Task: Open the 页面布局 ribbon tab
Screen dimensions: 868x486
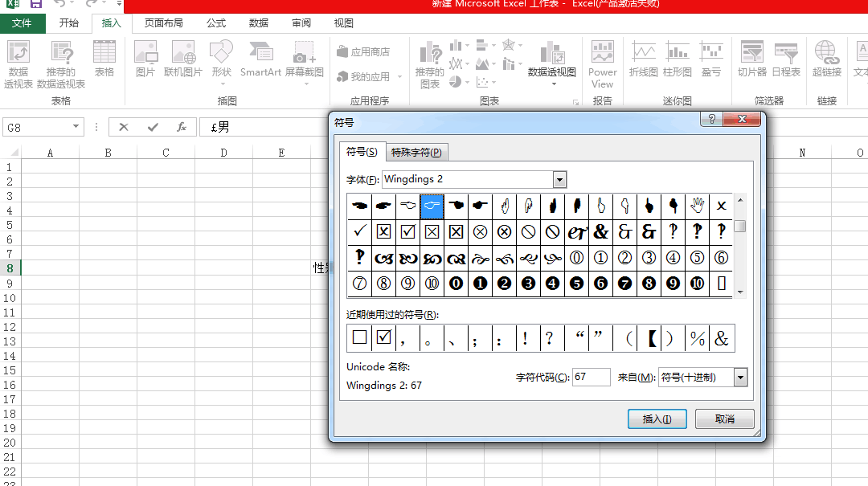Action: coord(163,23)
